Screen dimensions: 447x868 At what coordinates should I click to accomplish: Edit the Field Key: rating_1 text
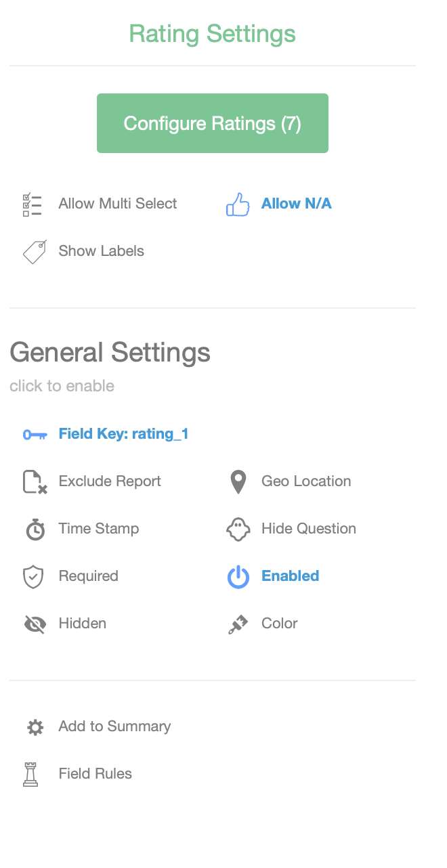(x=123, y=434)
